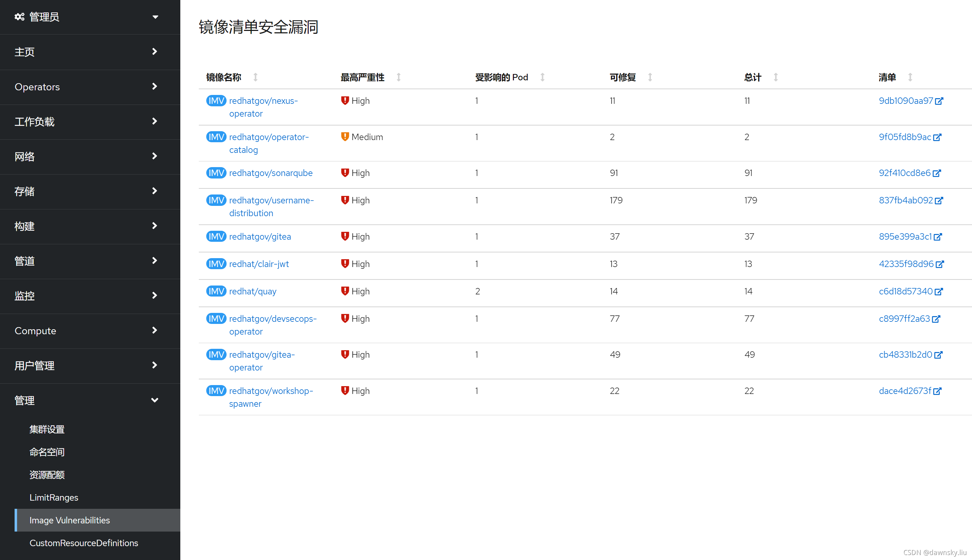Screen dimensions: 972x560
Task: Click High severity shield for sonarqube
Action: point(345,173)
